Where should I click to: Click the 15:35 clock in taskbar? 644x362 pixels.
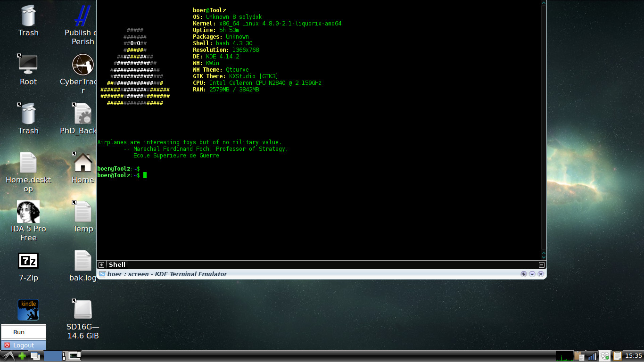point(634,356)
